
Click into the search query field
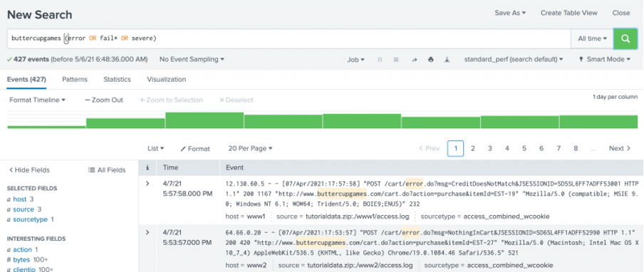(289, 38)
